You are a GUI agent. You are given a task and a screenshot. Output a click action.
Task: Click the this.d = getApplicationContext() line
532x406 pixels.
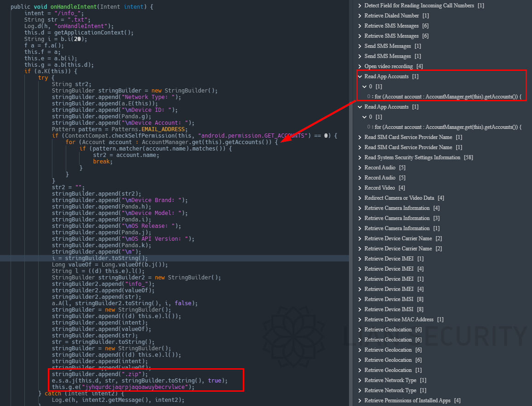tap(79, 33)
